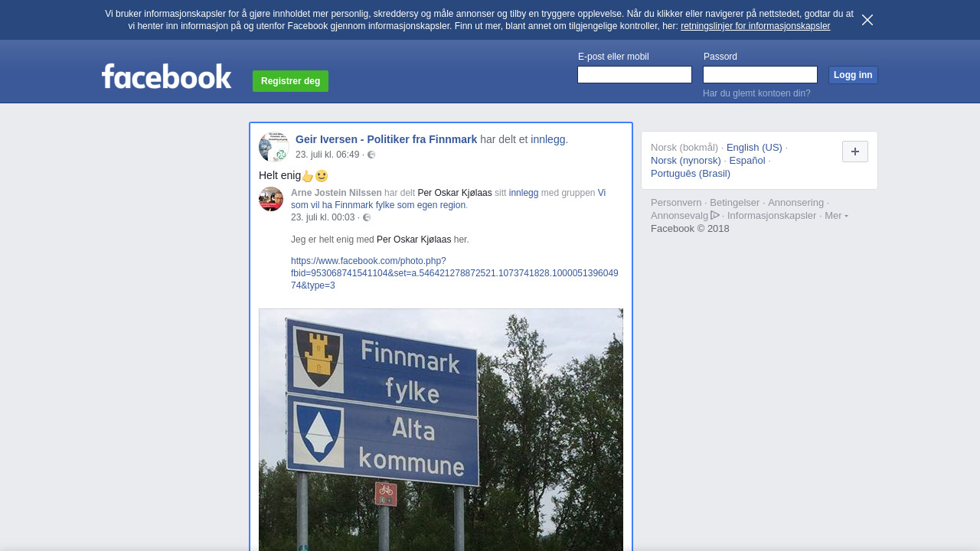This screenshot has width=980, height=551.
Task: Open the shared facebook.com/photo.php URL
Action: pyautogui.click(x=455, y=273)
